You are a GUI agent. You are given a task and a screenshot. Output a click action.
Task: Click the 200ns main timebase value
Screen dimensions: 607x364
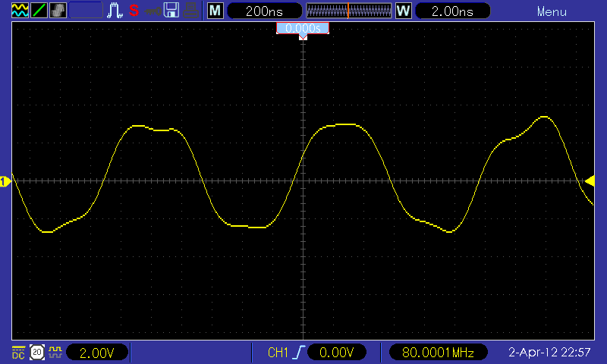tap(264, 11)
